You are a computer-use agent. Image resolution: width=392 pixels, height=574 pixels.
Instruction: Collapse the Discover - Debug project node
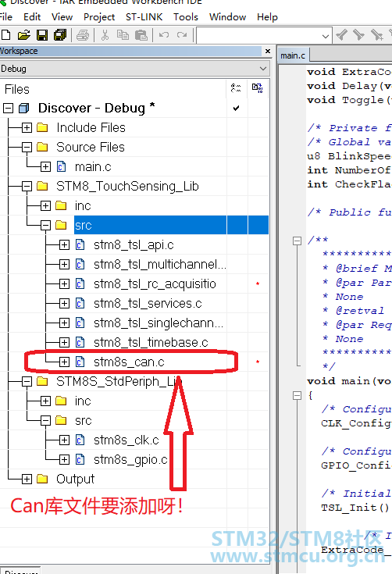tap(8, 108)
